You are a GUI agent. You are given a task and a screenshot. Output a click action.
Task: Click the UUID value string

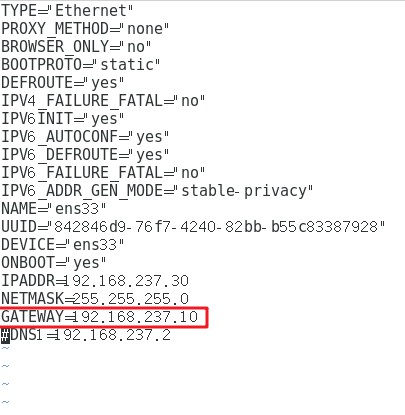click(216, 227)
